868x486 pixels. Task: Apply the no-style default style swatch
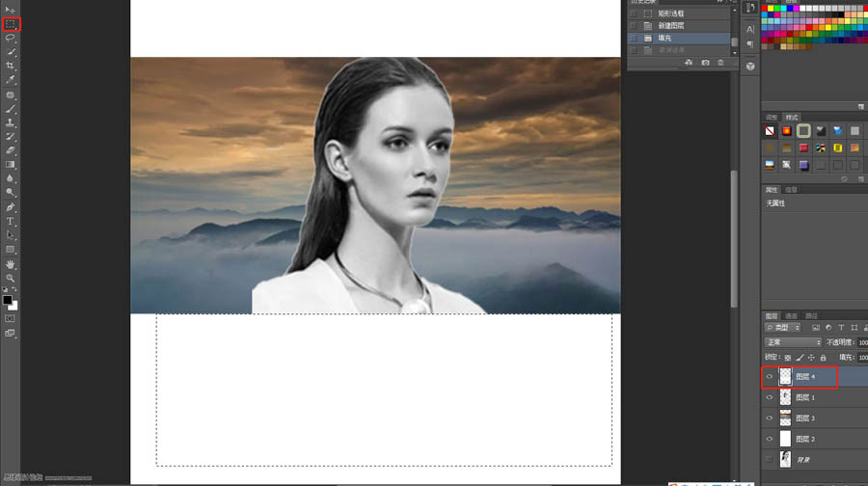pos(770,131)
